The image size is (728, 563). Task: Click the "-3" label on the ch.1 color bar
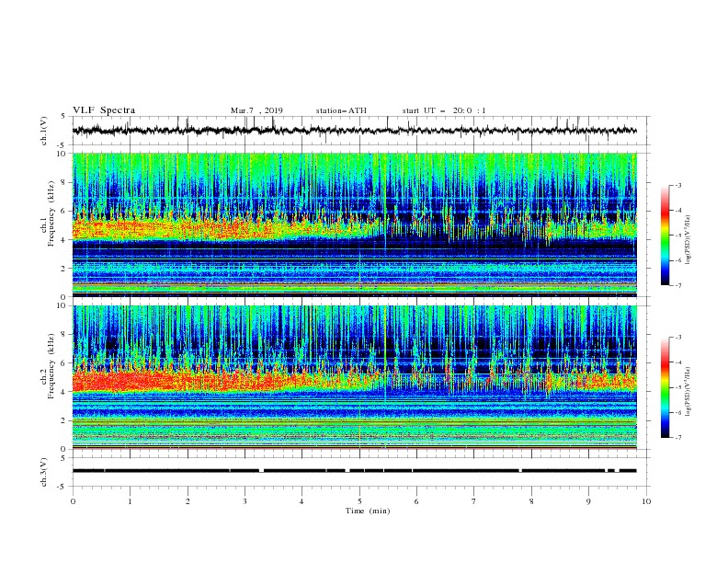(x=678, y=185)
